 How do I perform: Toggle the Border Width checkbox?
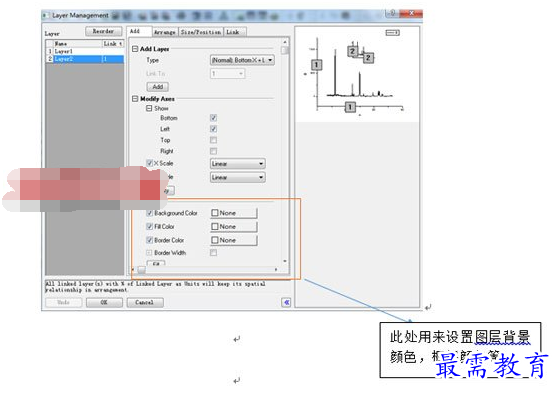click(213, 253)
